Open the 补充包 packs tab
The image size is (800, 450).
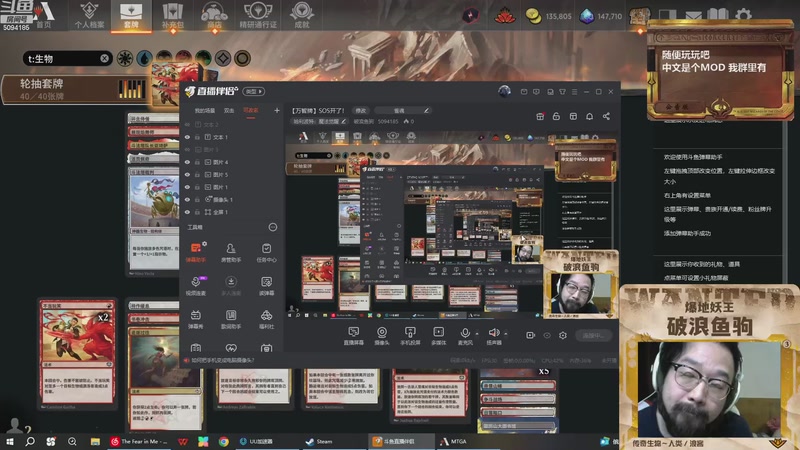[x=172, y=16]
